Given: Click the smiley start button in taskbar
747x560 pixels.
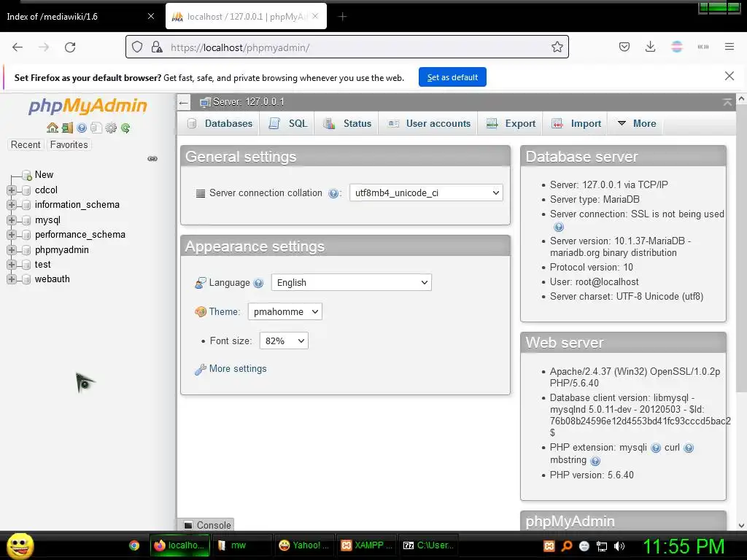Looking at the screenshot, I should [20, 545].
